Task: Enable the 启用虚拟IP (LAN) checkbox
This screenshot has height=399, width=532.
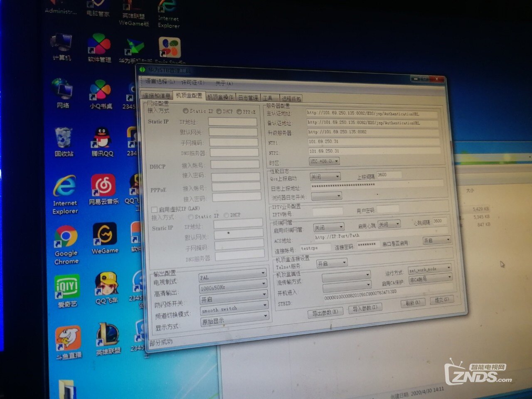Action: point(154,209)
